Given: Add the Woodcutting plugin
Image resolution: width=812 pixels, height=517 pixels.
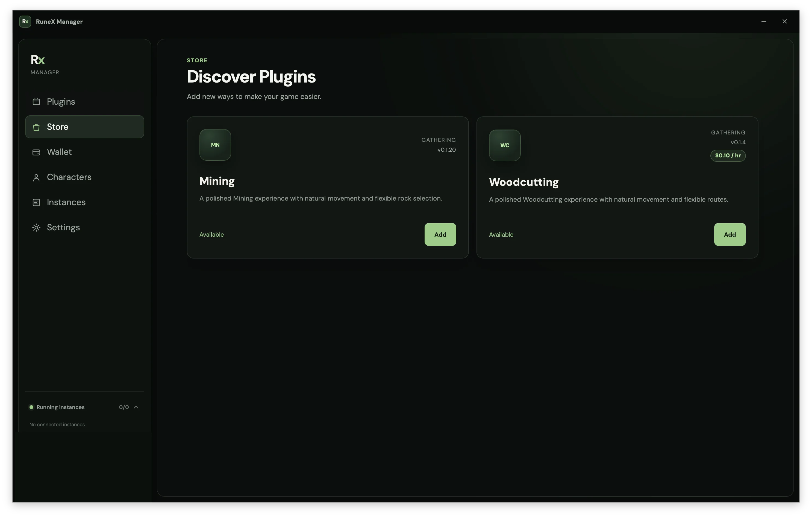Looking at the screenshot, I should click(730, 234).
